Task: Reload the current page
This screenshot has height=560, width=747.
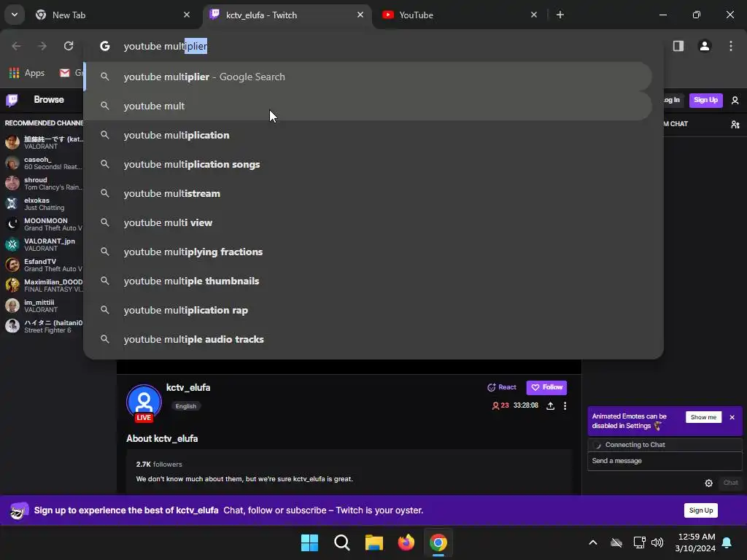Action: pyautogui.click(x=69, y=46)
